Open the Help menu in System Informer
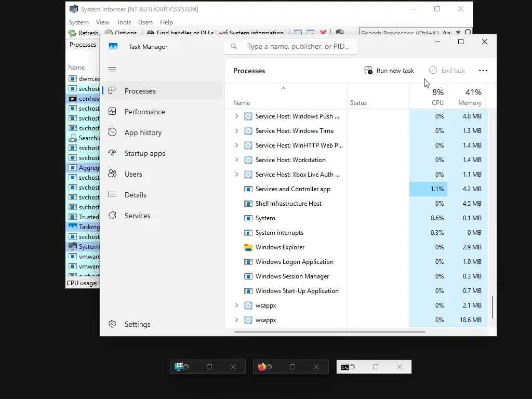The width and height of the screenshot is (532, 399). pos(166,22)
